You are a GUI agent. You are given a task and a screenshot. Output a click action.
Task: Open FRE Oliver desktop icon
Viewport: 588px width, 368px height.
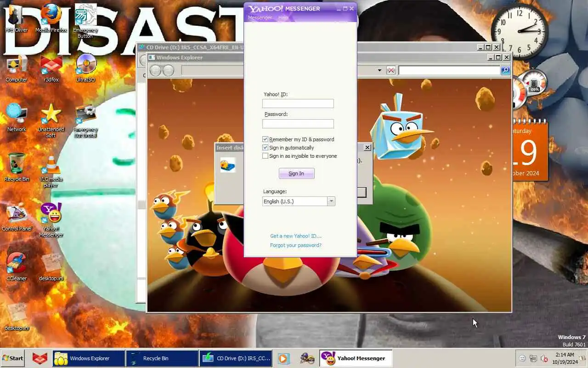coord(16,18)
